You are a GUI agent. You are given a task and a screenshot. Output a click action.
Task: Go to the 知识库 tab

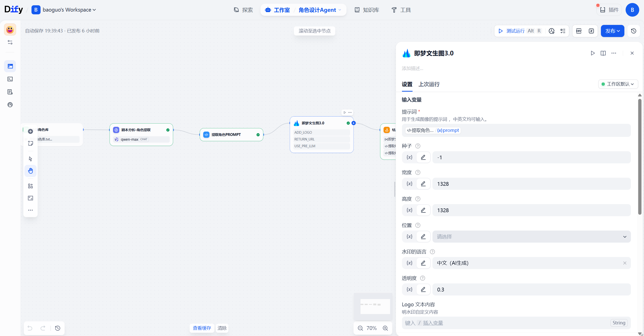[367, 10]
